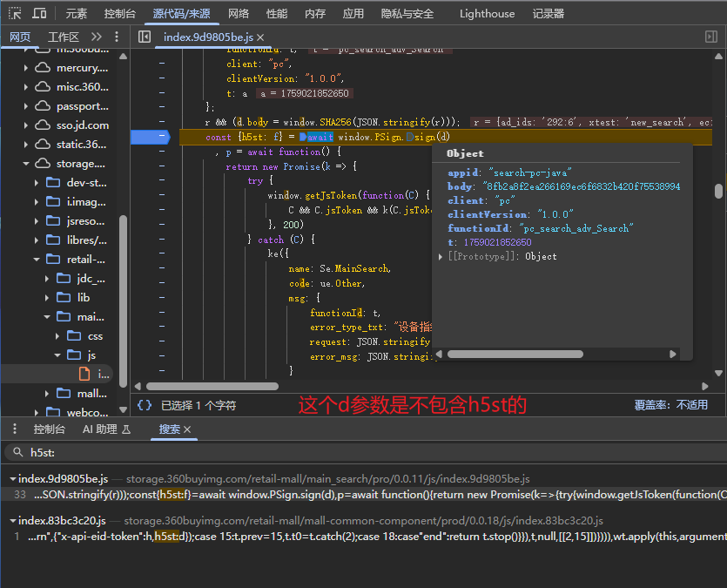Switch to the 控制台 top tab
Screen dimensions: 727x588
(x=119, y=14)
